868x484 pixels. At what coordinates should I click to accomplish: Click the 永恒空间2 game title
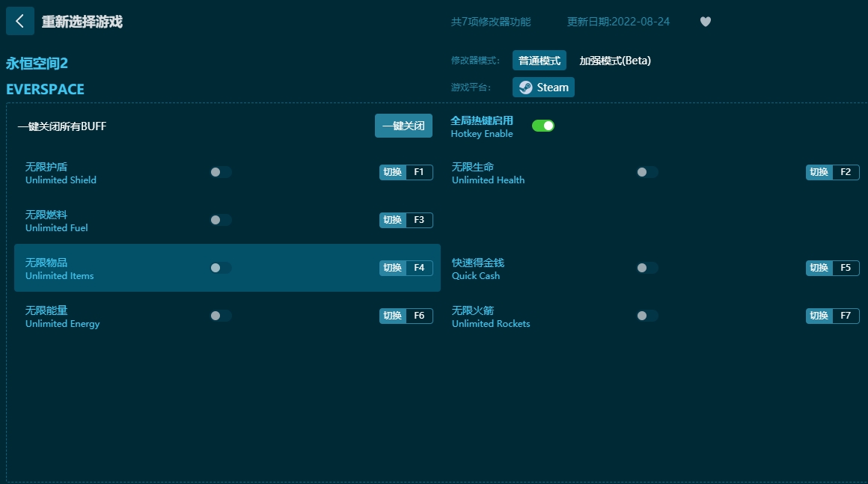click(x=37, y=64)
